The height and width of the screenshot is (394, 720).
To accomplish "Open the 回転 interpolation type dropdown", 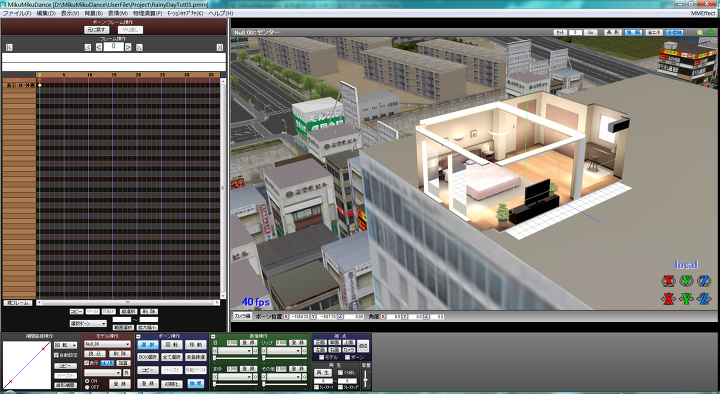I will click(66, 345).
